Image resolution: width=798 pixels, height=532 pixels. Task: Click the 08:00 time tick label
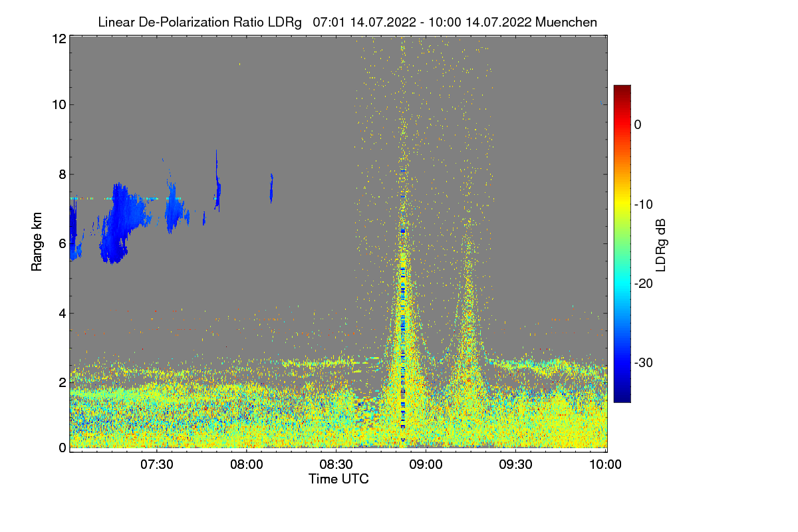click(x=247, y=465)
